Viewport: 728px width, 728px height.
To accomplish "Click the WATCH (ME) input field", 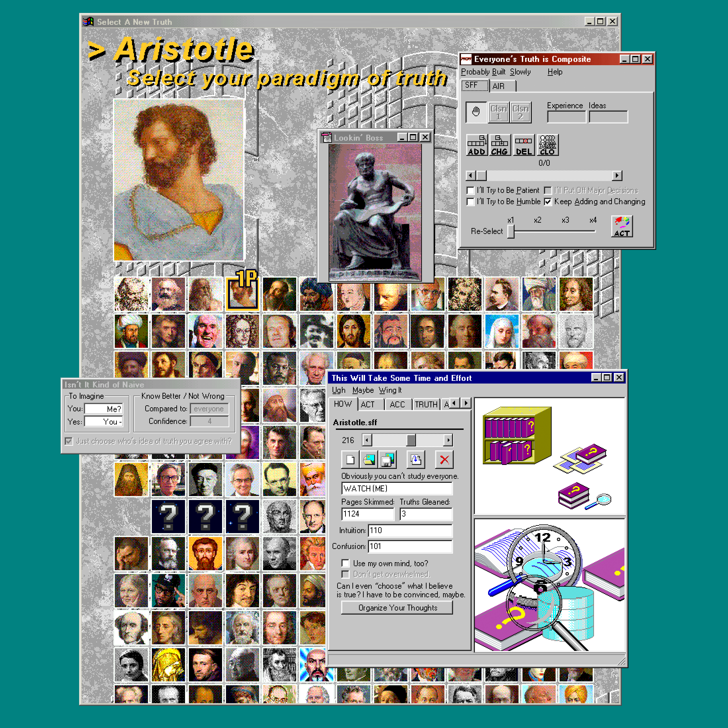I will (x=397, y=488).
